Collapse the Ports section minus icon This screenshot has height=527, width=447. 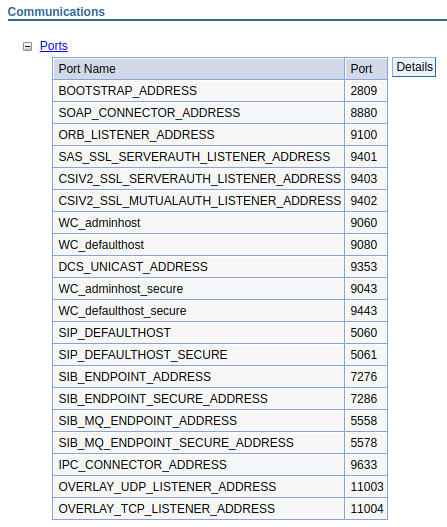[x=27, y=46]
